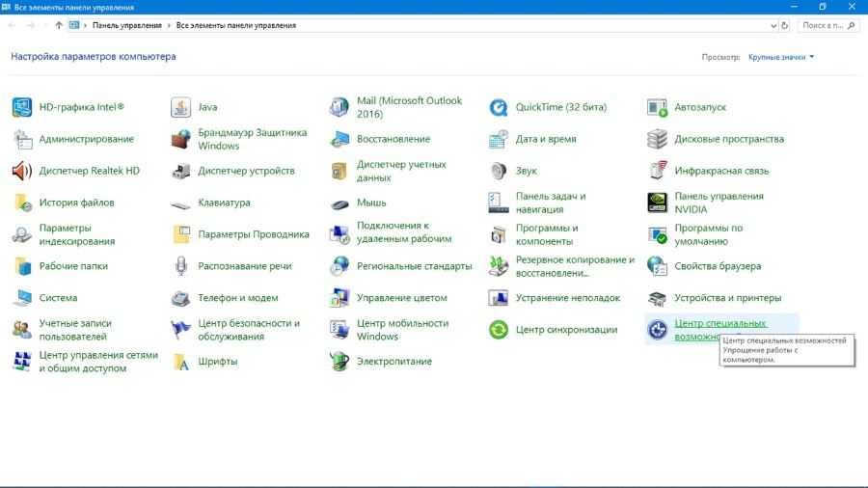Open the Звук speaker icon

pyautogui.click(x=499, y=171)
